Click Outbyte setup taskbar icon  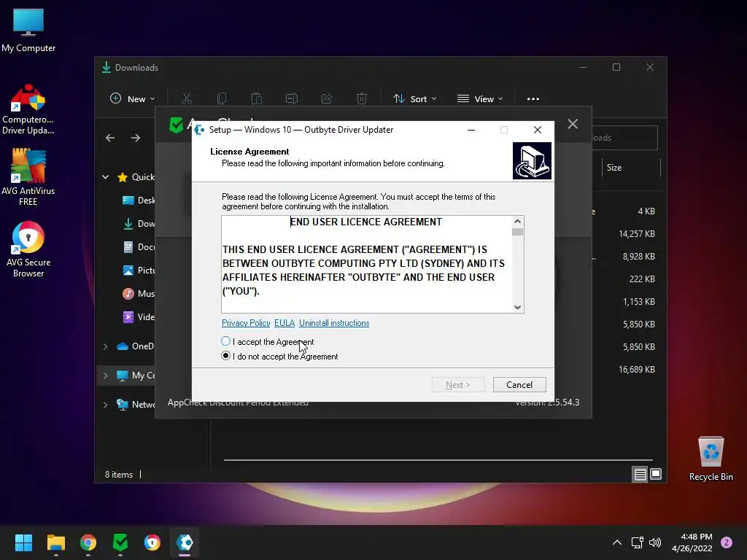[185, 542]
